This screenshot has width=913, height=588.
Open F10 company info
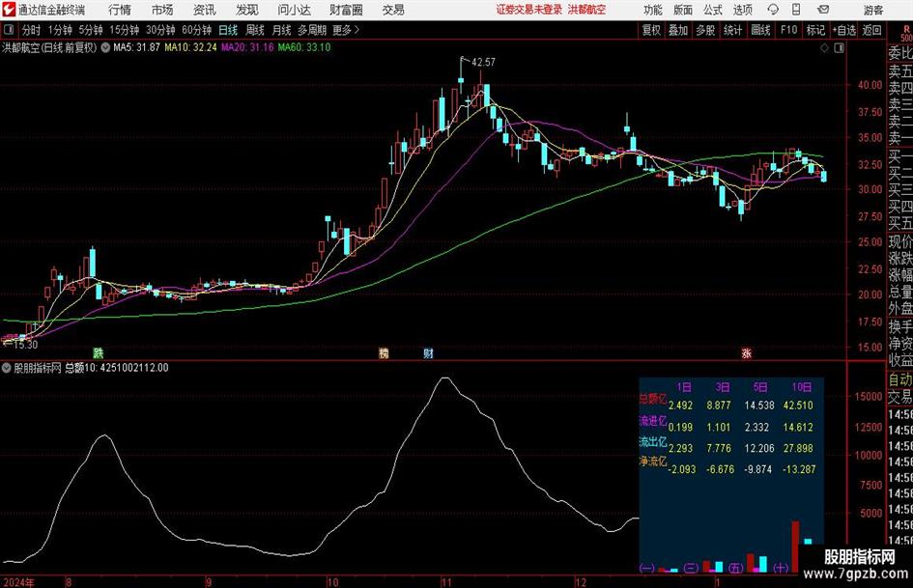[x=788, y=30]
